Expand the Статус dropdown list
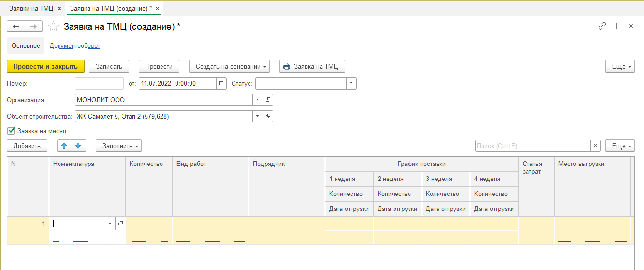 (351, 83)
